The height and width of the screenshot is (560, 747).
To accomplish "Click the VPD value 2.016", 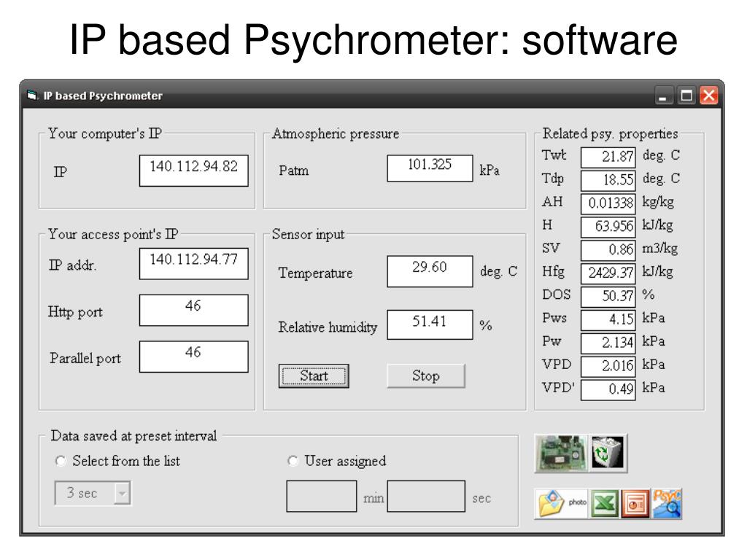I will click(x=608, y=366).
